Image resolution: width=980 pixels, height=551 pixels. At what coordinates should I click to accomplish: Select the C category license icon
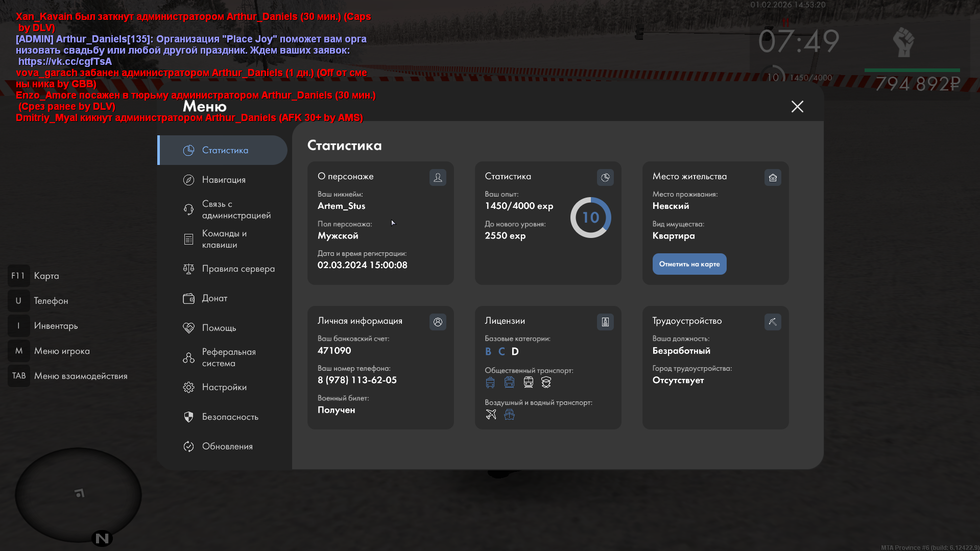[501, 351]
